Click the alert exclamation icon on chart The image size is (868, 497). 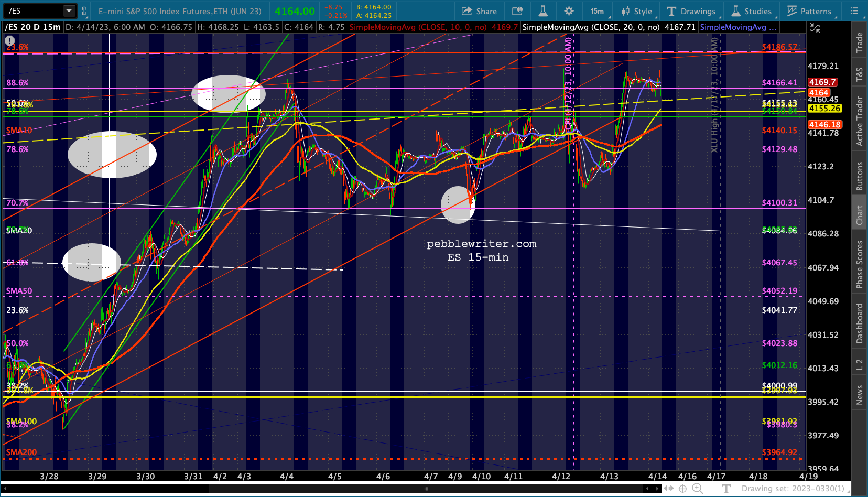click(9, 40)
